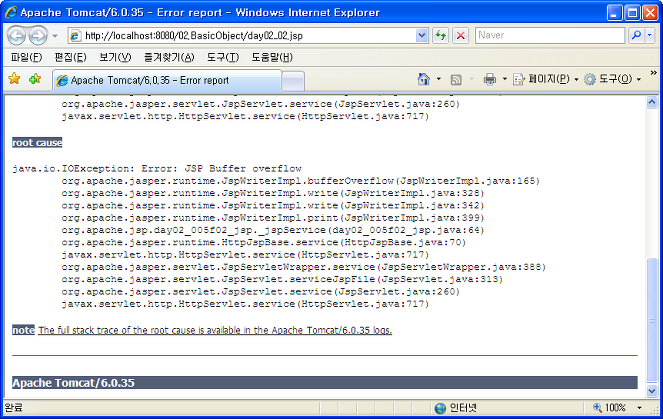Viewport: 663px width, 419px height.
Task: Click the day02_005f02_jsp._jspService trace line
Action: (273, 230)
